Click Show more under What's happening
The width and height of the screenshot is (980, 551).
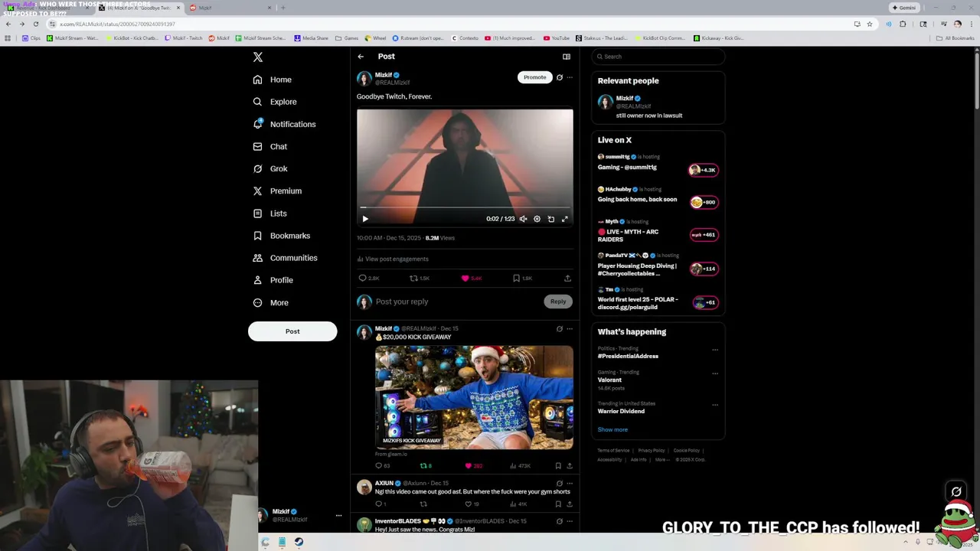pyautogui.click(x=612, y=429)
